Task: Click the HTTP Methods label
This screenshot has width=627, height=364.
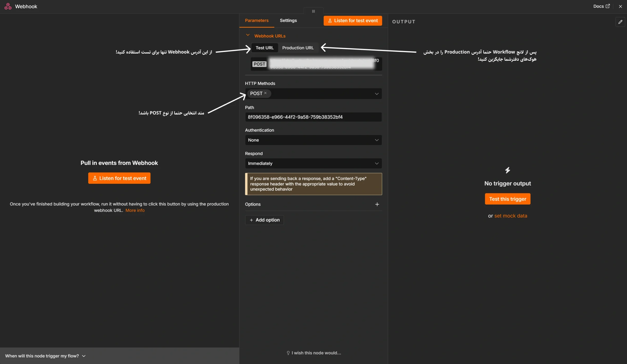Action: click(x=260, y=83)
